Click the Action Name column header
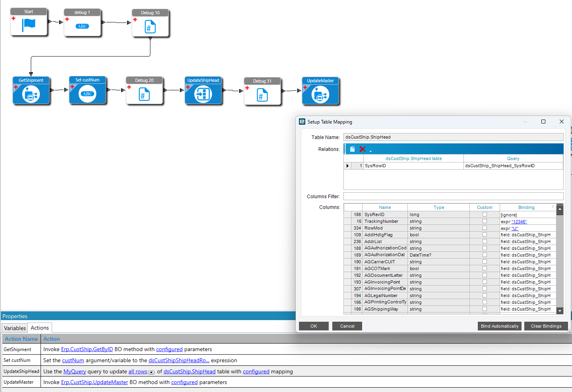The width and height of the screenshot is (572, 392). point(21,339)
